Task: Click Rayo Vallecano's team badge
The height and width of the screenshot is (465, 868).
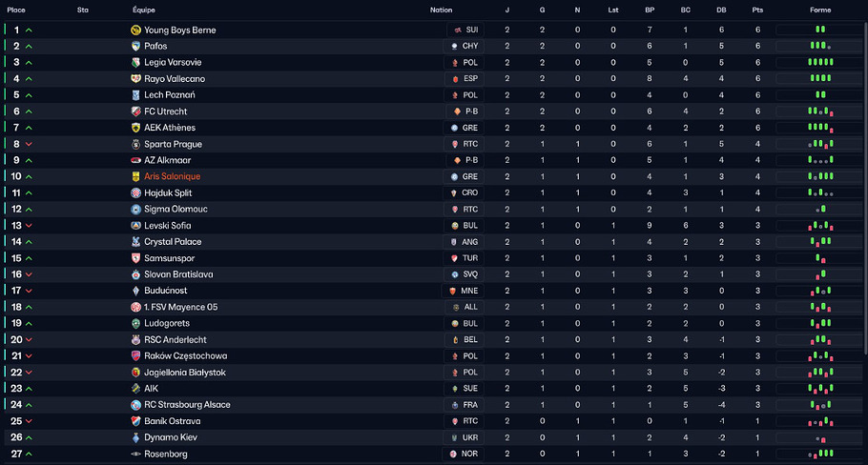Action: point(135,79)
